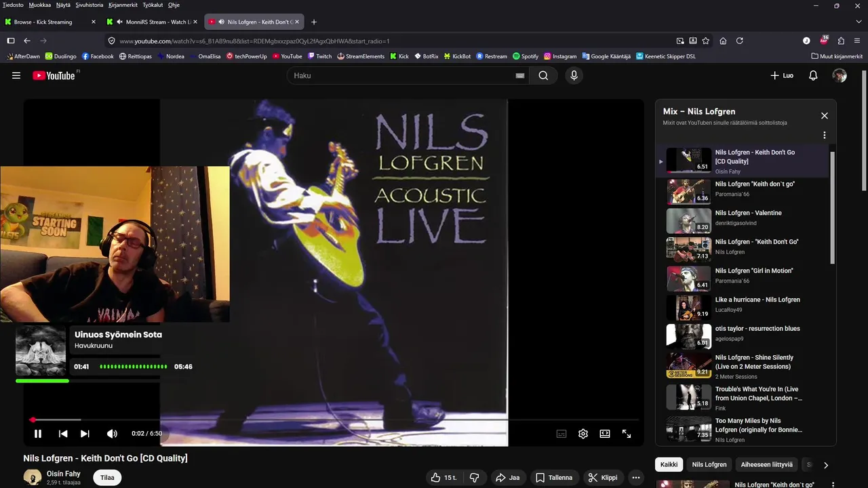Image resolution: width=868 pixels, height=488 pixels.
Task: Open the YouTube notifications bell
Action: (813, 75)
